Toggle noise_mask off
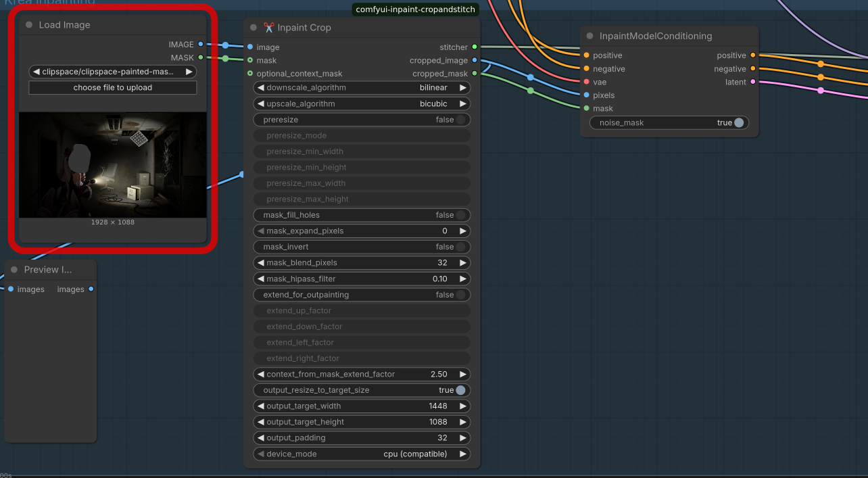 coord(669,123)
